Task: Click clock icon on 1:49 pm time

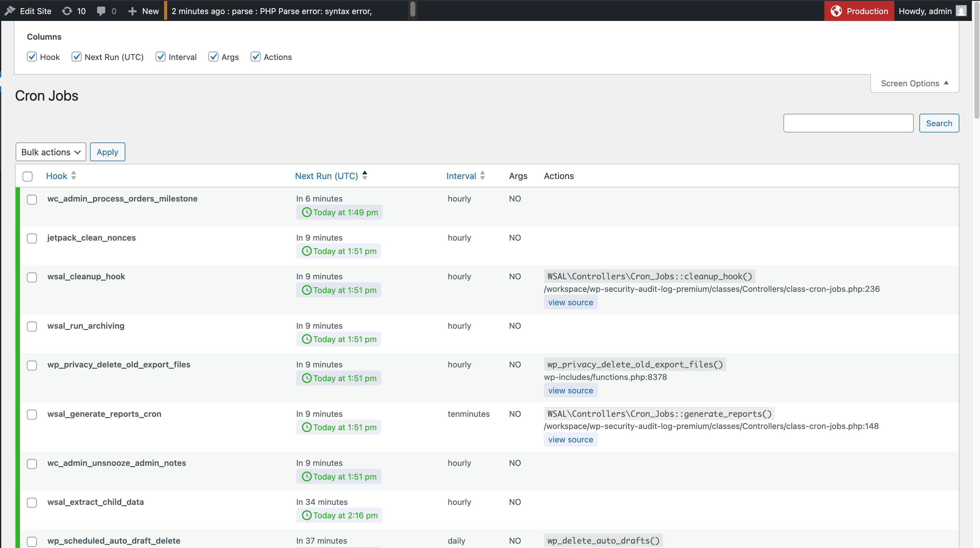Action: pyautogui.click(x=307, y=212)
